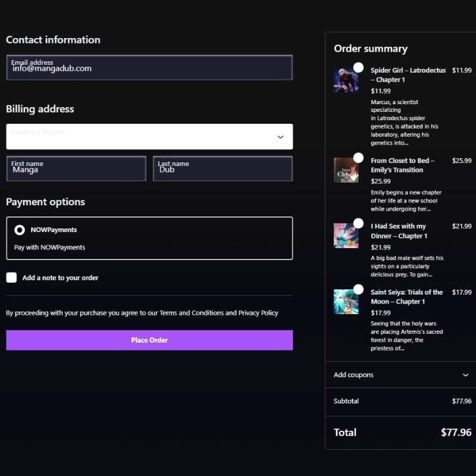Click quantity badge on From Closet to Bed
The height and width of the screenshot is (476, 476).
(x=358, y=158)
